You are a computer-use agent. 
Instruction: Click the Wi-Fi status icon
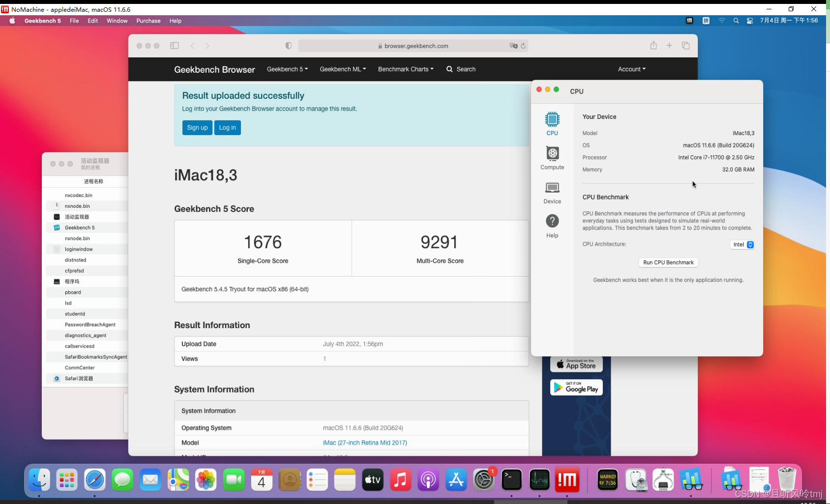click(722, 21)
